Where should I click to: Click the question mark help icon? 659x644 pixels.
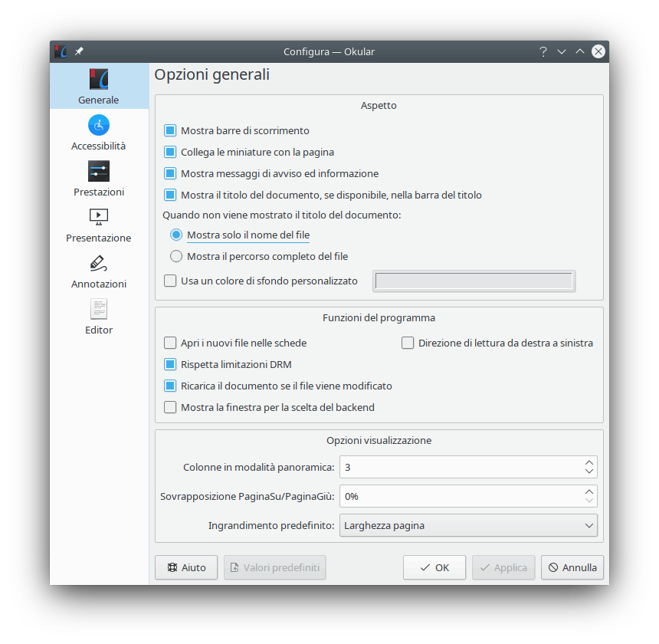[543, 51]
